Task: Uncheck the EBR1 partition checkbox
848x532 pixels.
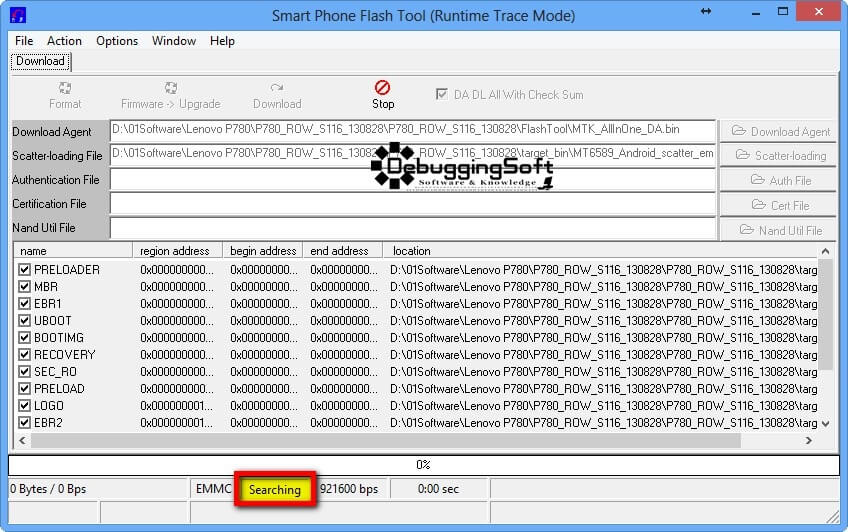Action: click(24, 303)
